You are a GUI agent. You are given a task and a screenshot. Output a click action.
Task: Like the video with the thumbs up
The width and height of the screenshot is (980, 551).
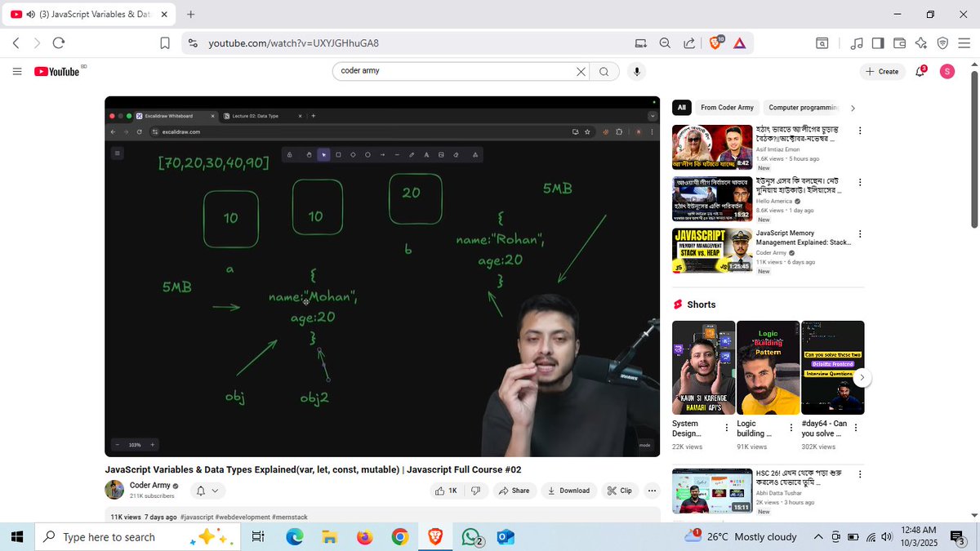tap(446, 491)
